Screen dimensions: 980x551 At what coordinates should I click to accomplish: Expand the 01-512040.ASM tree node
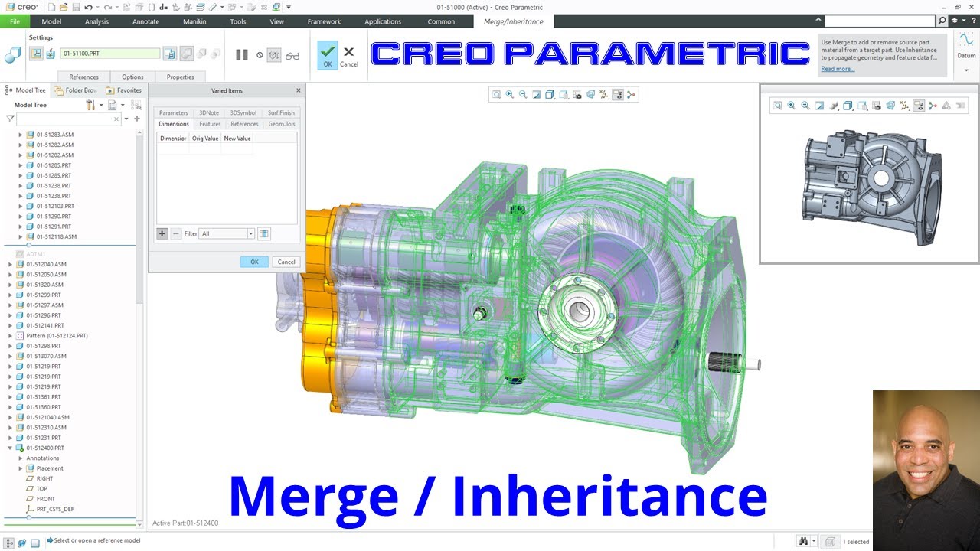(10, 264)
